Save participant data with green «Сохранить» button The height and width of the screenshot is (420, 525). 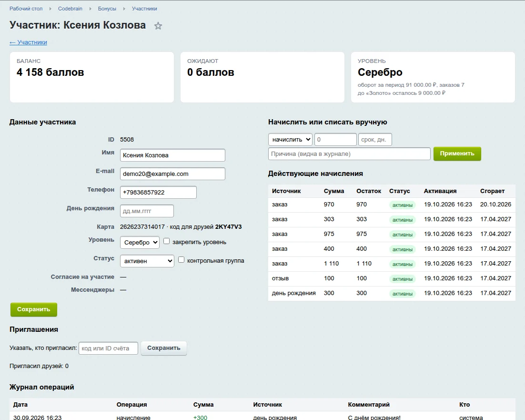point(34,309)
